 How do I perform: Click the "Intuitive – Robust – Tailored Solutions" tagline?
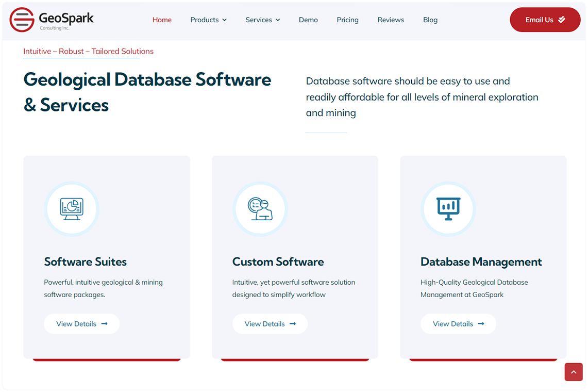[89, 52]
